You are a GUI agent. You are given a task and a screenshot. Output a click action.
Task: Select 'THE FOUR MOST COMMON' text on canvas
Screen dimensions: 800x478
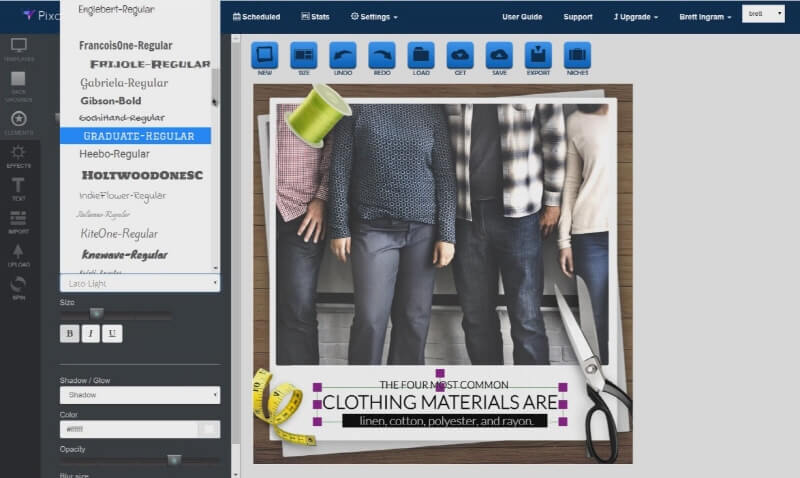click(443, 385)
